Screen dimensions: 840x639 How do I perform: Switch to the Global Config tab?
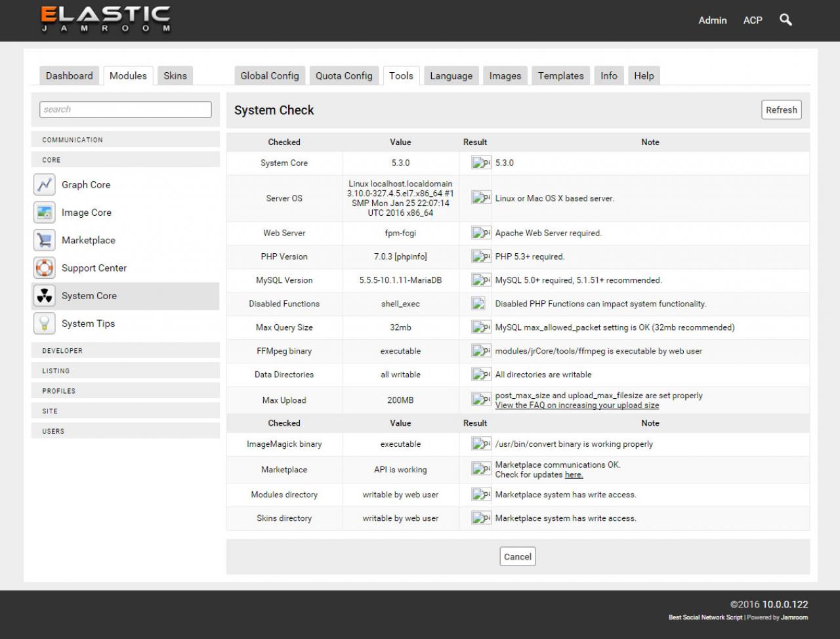269,75
